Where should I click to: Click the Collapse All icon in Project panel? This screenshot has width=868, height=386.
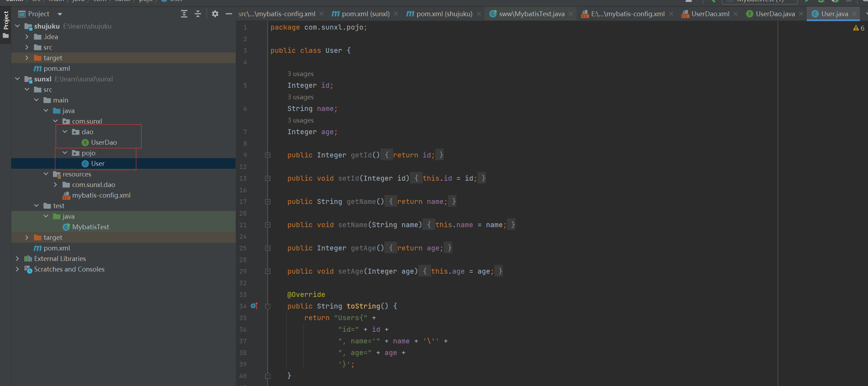pyautogui.click(x=198, y=14)
